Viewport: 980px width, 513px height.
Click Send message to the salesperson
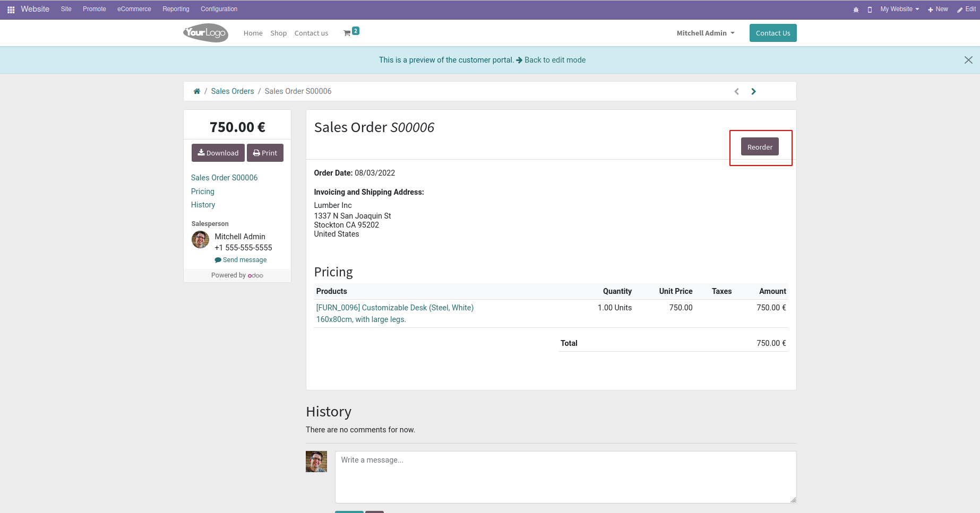240,260
